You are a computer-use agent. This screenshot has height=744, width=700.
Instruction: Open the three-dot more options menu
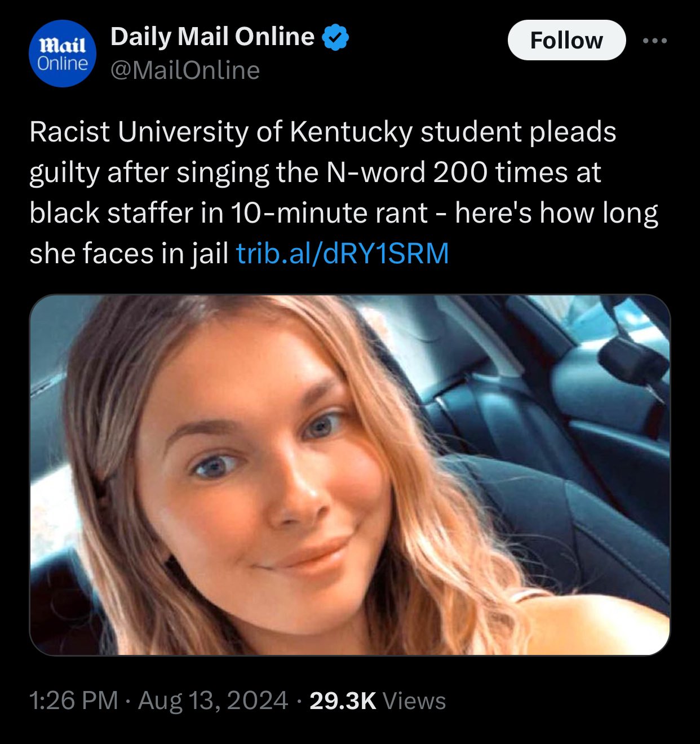pos(655,41)
